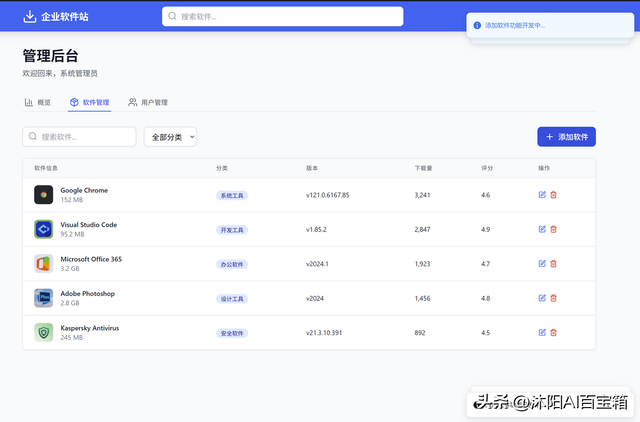Viewport: 640px width, 422px height.
Task: Edit the Kaspersky Antivirus entry
Action: coord(542,333)
